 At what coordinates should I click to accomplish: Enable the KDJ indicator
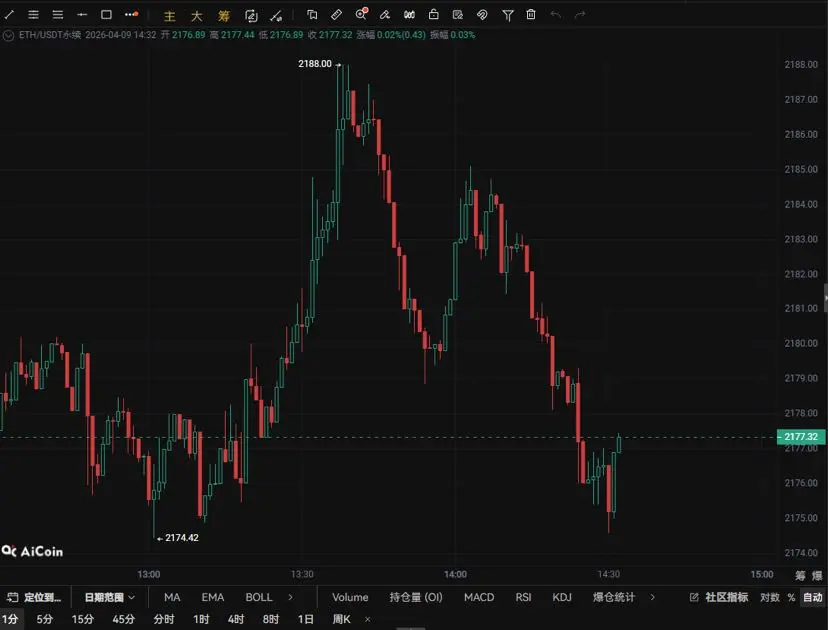562,597
